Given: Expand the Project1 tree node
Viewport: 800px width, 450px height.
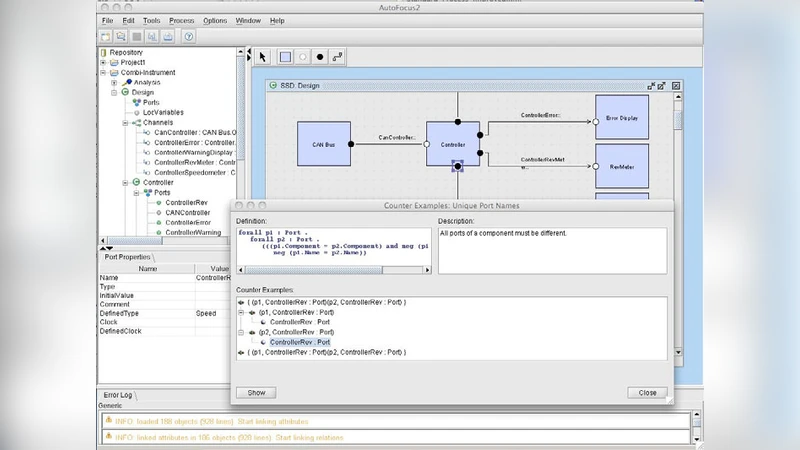Looking at the screenshot, I should tap(102, 62).
